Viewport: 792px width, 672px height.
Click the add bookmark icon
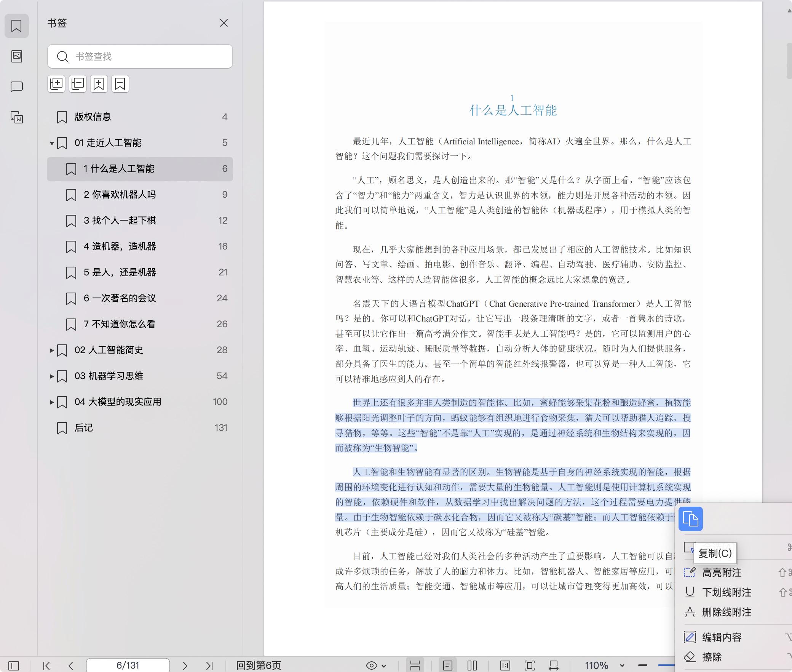(99, 84)
